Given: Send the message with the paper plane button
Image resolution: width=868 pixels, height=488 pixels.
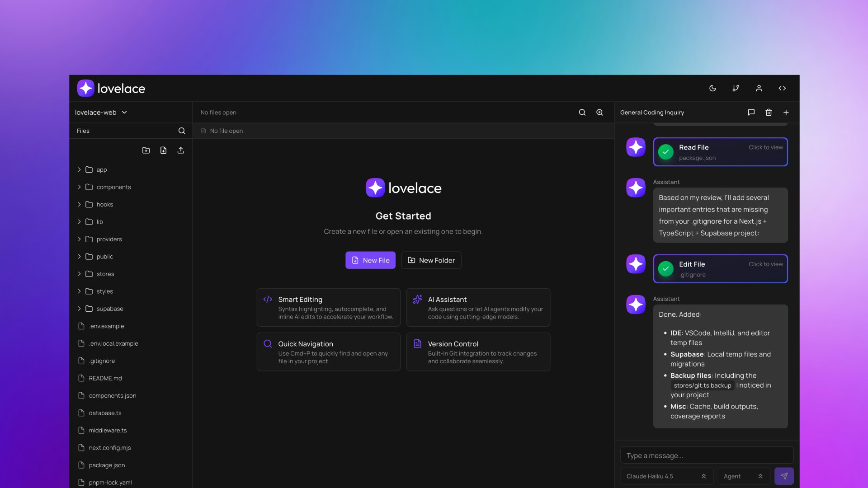Looking at the screenshot, I should [784, 476].
